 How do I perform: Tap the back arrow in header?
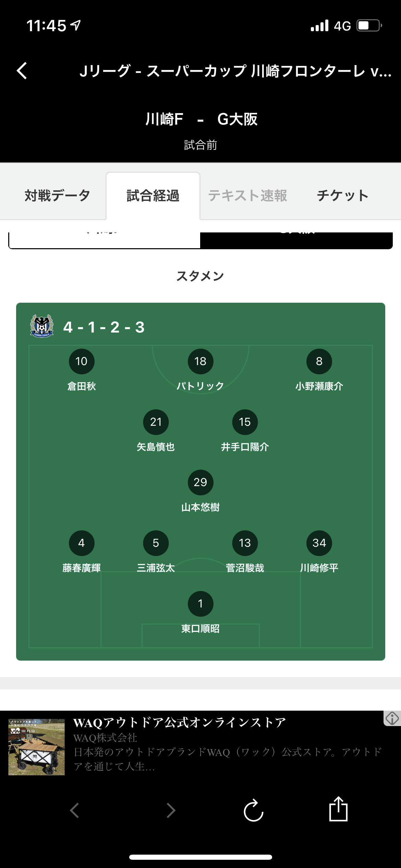[22, 71]
